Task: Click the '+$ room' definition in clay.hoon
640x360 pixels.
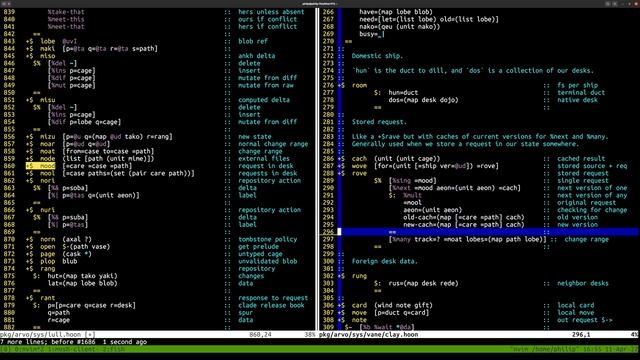Action: pos(352,85)
